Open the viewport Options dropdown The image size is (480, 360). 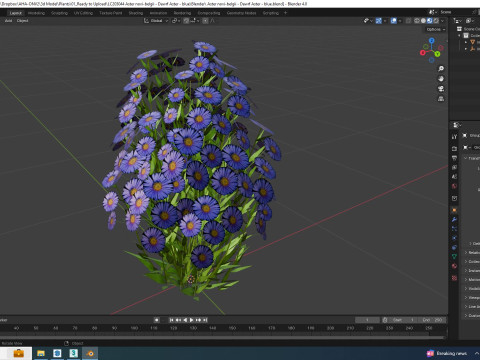(x=436, y=29)
